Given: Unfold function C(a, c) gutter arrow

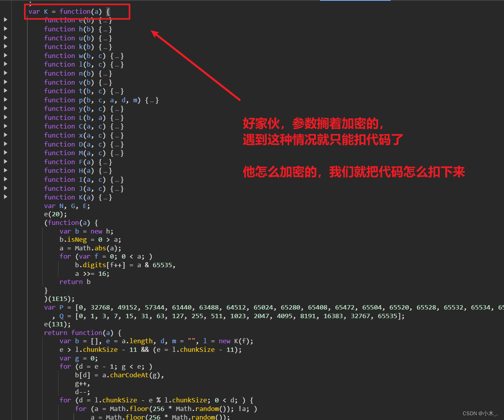Looking at the screenshot, I should click(x=5, y=126).
